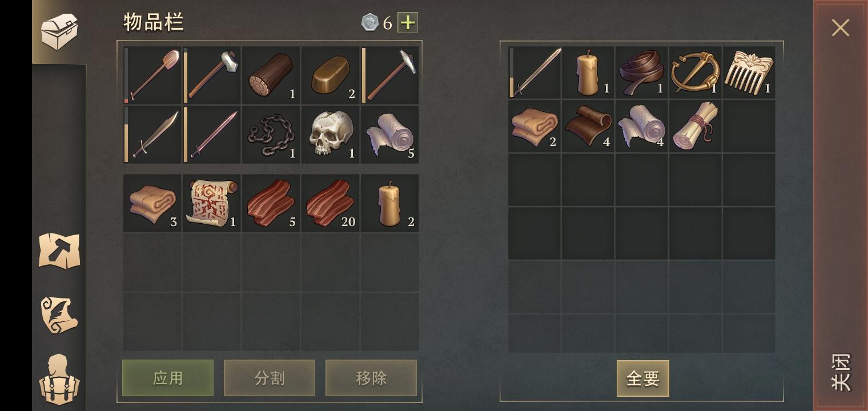Take the ornate comb from loot
This screenshot has height=411, width=868.
coord(749,72)
